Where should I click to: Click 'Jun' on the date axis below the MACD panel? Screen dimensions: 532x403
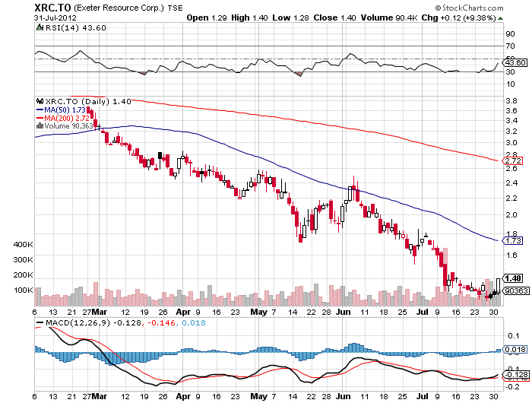(x=343, y=397)
